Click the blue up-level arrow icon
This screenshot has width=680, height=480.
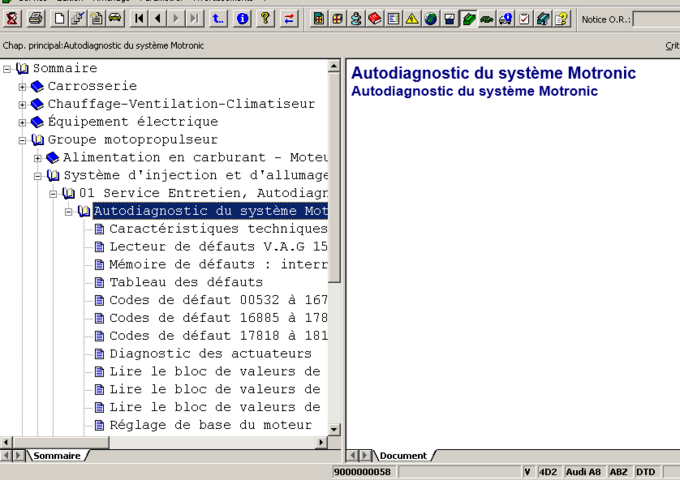click(x=218, y=19)
